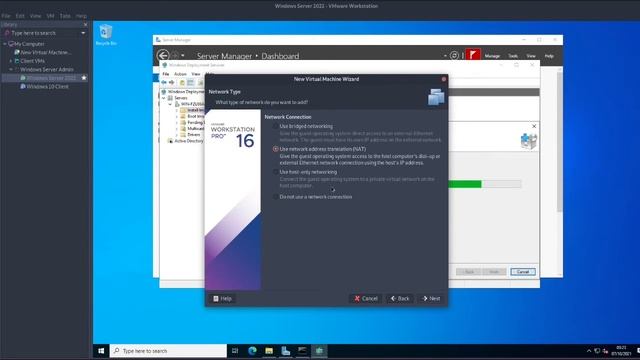Viewport: 640px width, 360px height.
Task: Open Server Manager Manage menu
Action: (492, 56)
